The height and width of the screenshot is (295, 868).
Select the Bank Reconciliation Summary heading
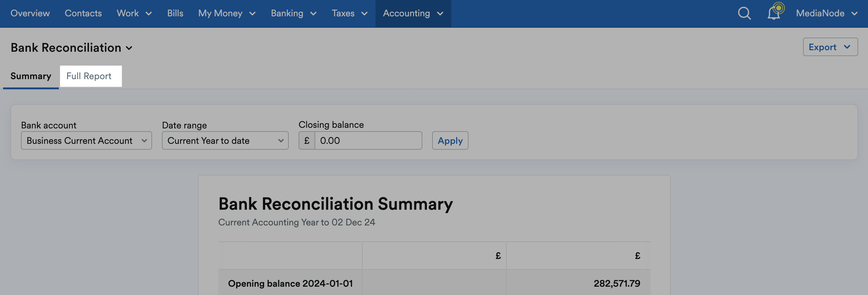tap(335, 204)
